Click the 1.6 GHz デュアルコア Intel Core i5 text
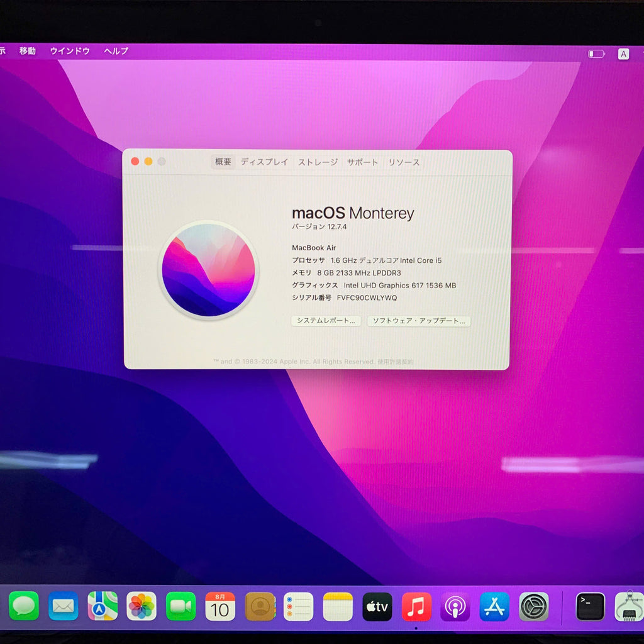 (386, 260)
